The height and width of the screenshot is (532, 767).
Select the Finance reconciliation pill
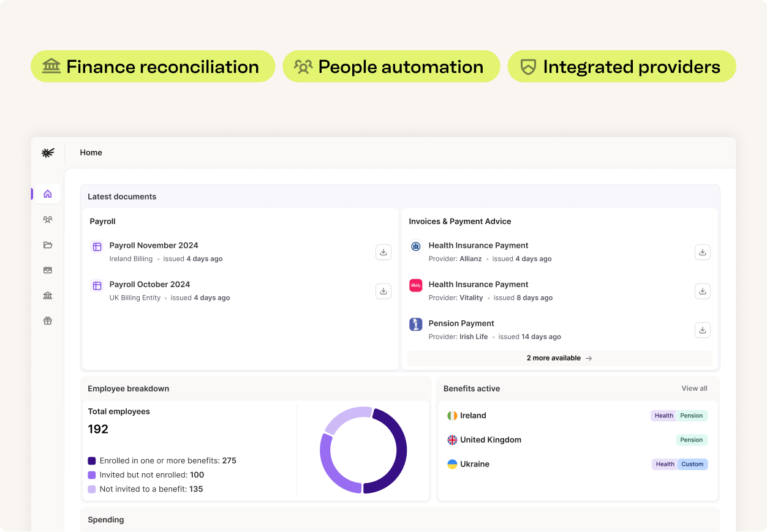(153, 66)
